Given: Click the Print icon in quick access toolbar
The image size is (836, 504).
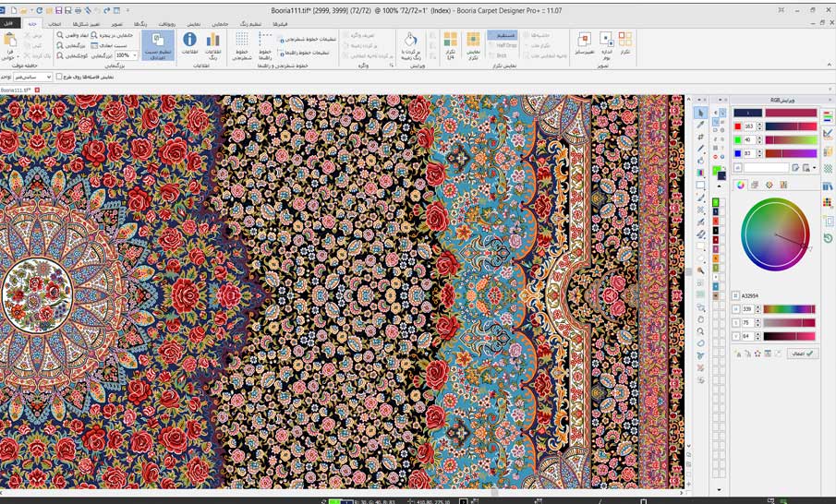Looking at the screenshot, I should click(78, 10).
